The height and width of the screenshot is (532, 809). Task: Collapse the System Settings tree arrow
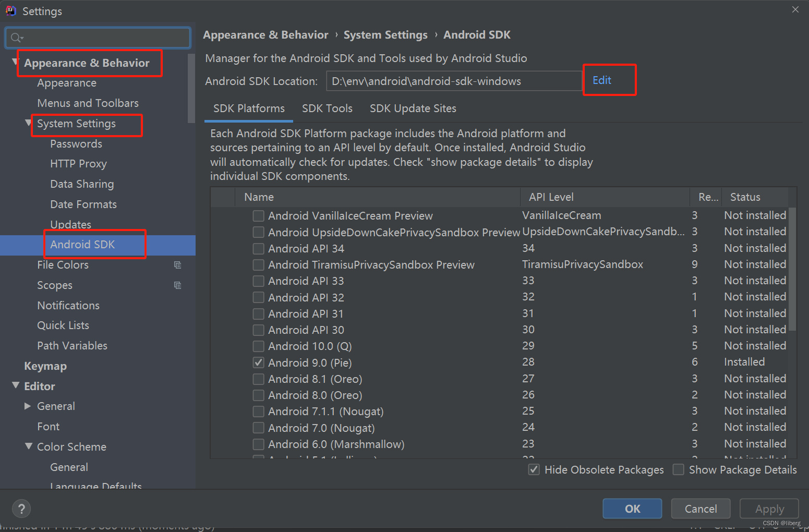tap(28, 123)
